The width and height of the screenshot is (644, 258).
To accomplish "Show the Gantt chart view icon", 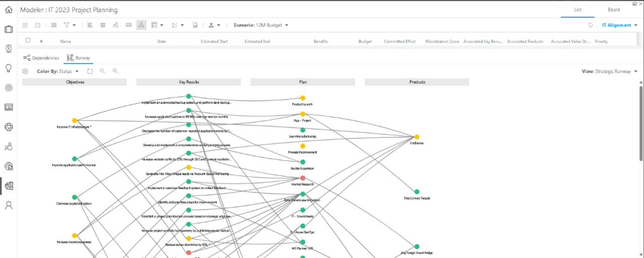I will [90, 25].
